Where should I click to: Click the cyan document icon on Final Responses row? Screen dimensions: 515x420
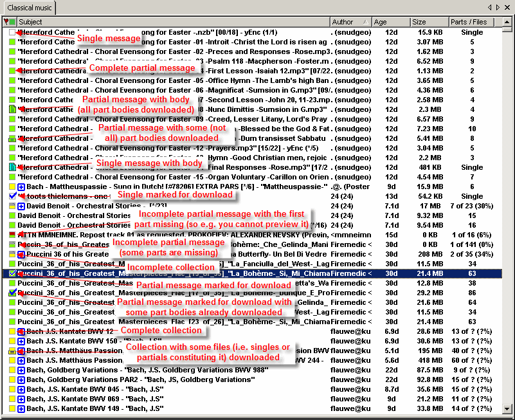tap(12, 167)
